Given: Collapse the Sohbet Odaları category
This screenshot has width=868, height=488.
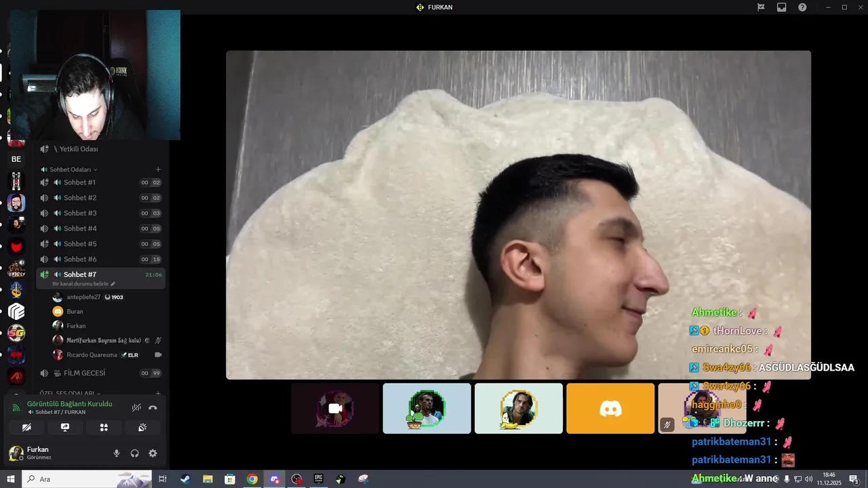Looking at the screenshot, I should [69, 169].
